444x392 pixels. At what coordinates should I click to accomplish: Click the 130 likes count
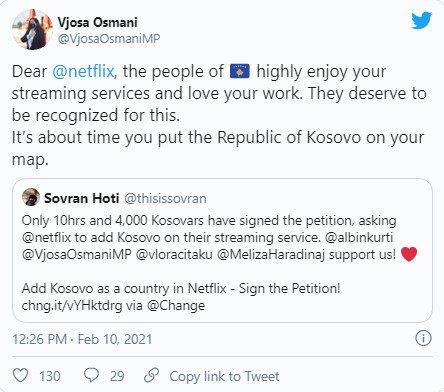[x=50, y=376]
